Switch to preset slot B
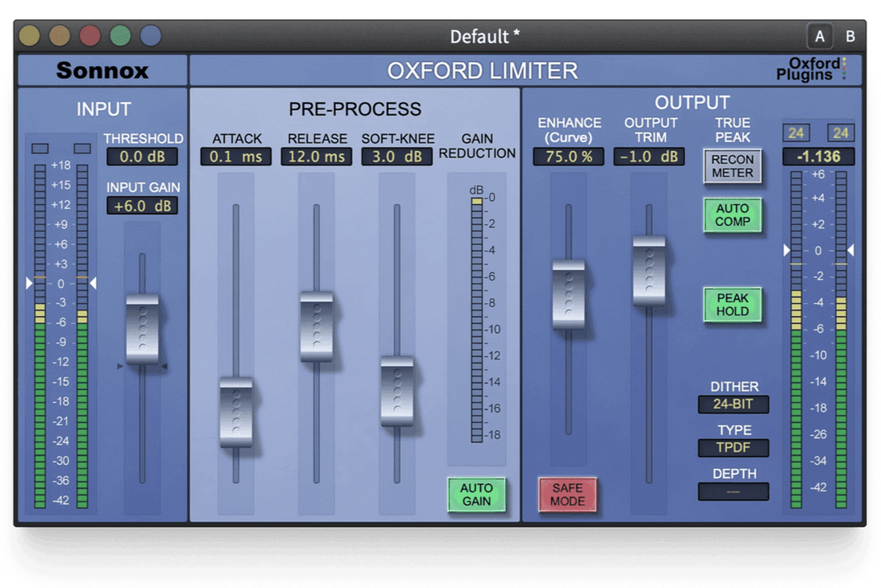 (850, 37)
